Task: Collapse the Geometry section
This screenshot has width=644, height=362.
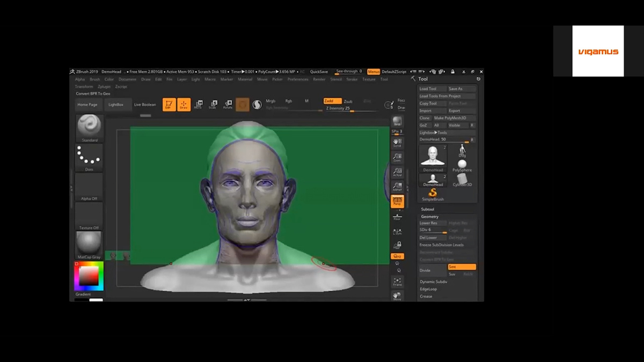Action: [429, 217]
